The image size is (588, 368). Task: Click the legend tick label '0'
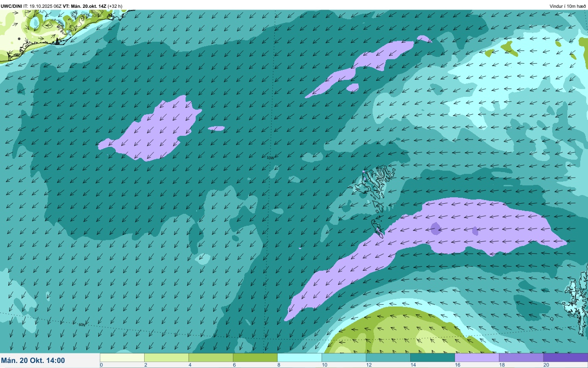tap(101, 365)
